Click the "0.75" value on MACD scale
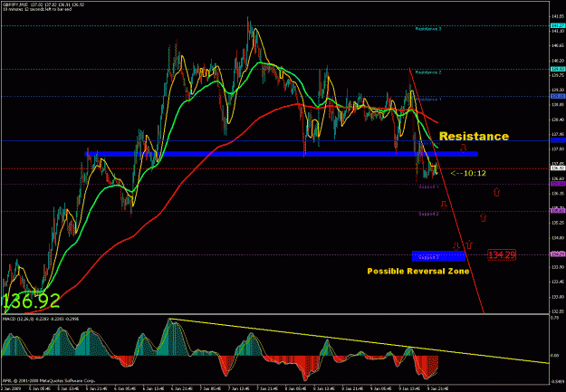The image size is (566, 392). point(554,318)
